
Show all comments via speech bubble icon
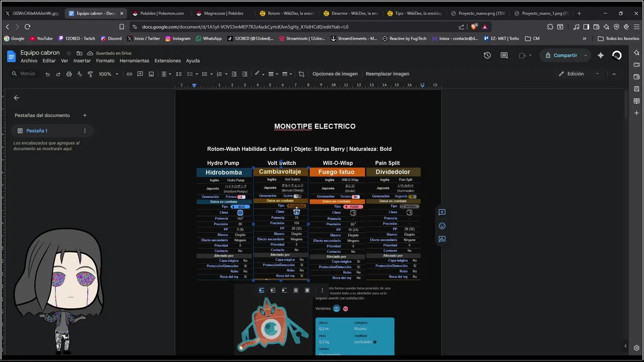[x=504, y=55]
